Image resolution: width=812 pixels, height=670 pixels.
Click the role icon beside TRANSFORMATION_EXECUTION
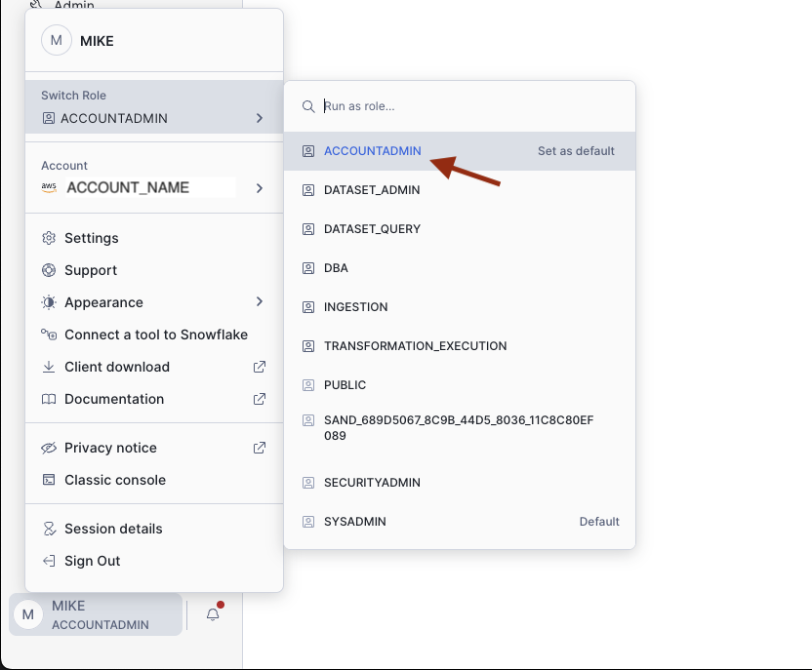[x=308, y=346]
